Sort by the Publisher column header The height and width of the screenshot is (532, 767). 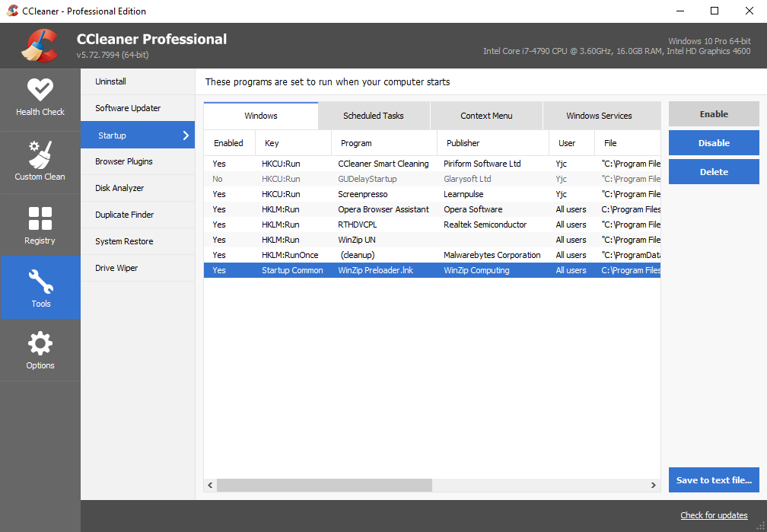(x=493, y=143)
